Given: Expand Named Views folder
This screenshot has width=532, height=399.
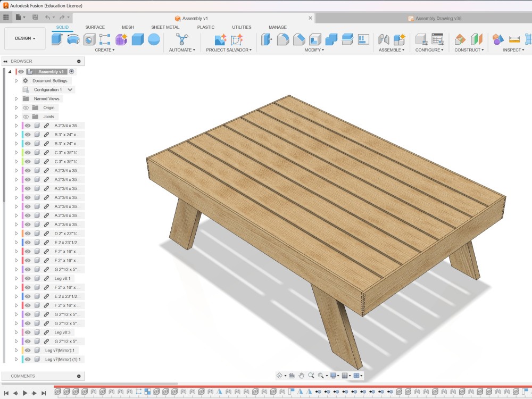Looking at the screenshot, I should tap(16, 99).
